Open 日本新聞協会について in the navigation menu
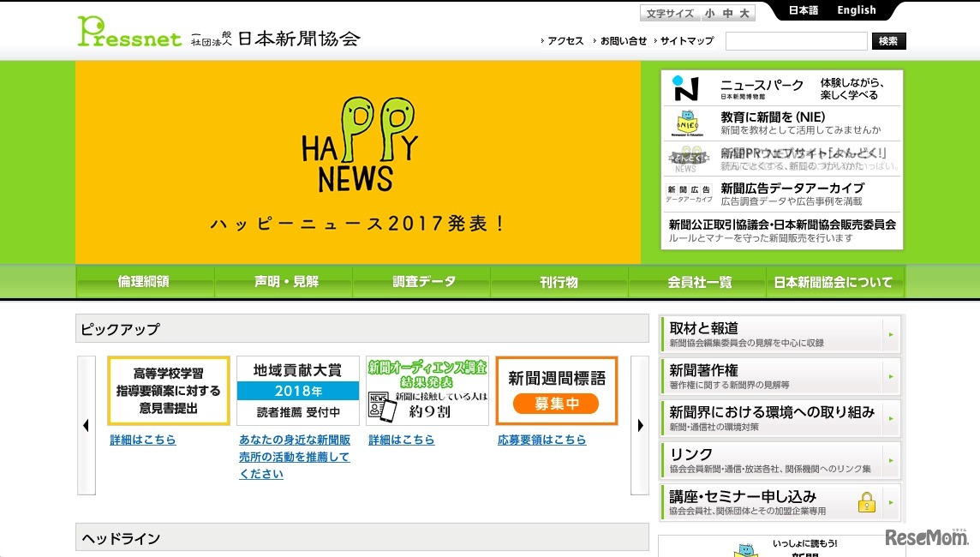This screenshot has width=980, height=557. tap(834, 282)
